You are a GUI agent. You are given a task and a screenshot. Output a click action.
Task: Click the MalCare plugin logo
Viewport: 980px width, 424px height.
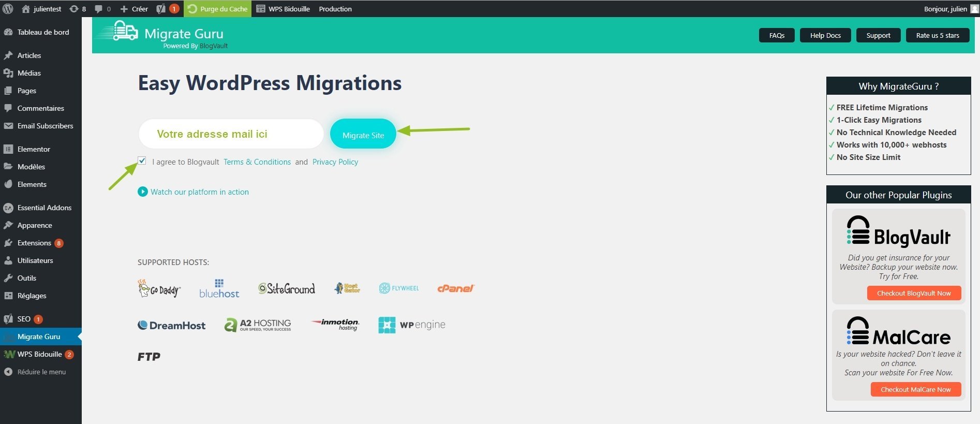(899, 331)
